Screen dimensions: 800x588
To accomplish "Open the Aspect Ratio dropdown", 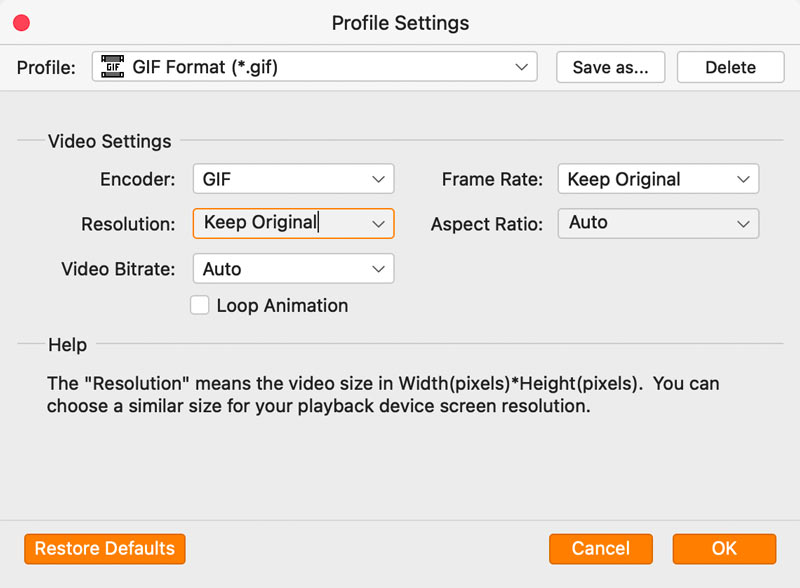I will click(658, 223).
